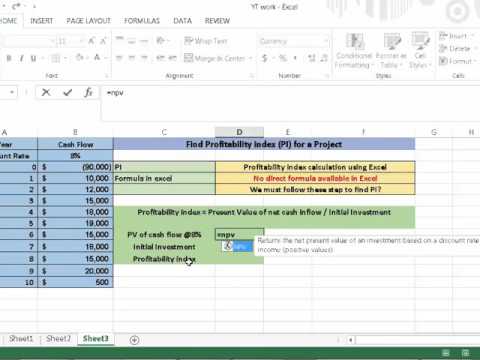Add a new sheet
480x360 pixels.
point(134,340)
